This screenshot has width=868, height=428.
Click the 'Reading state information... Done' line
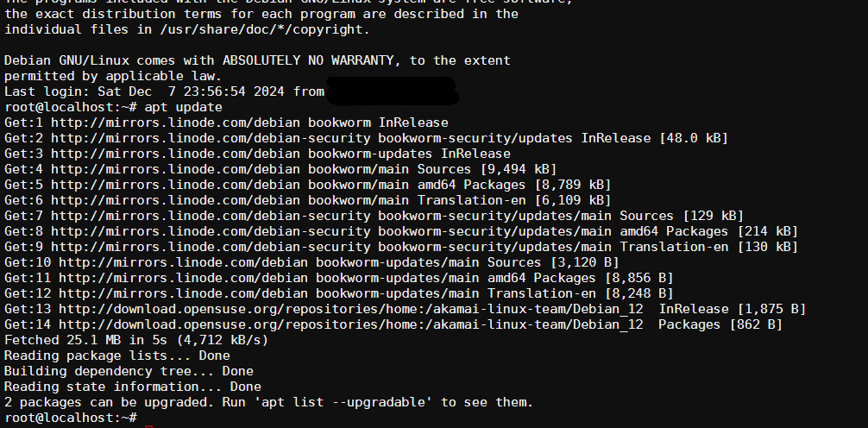[132, 387]
